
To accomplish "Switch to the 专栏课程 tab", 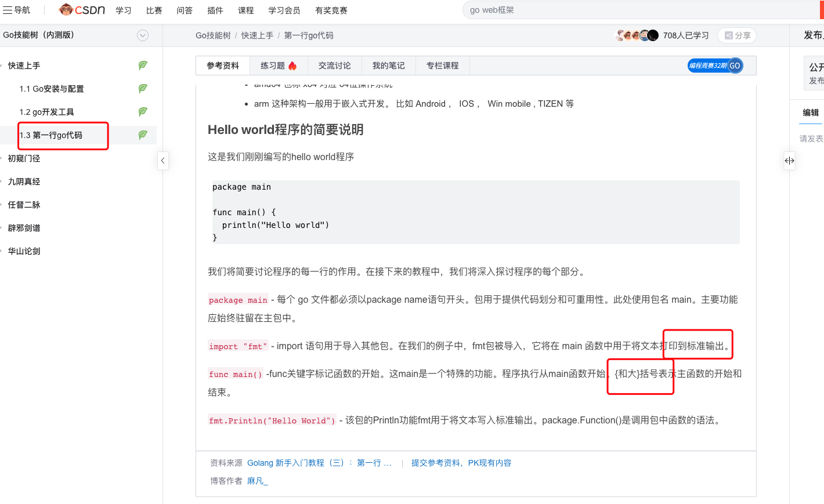I will point(442,66).
